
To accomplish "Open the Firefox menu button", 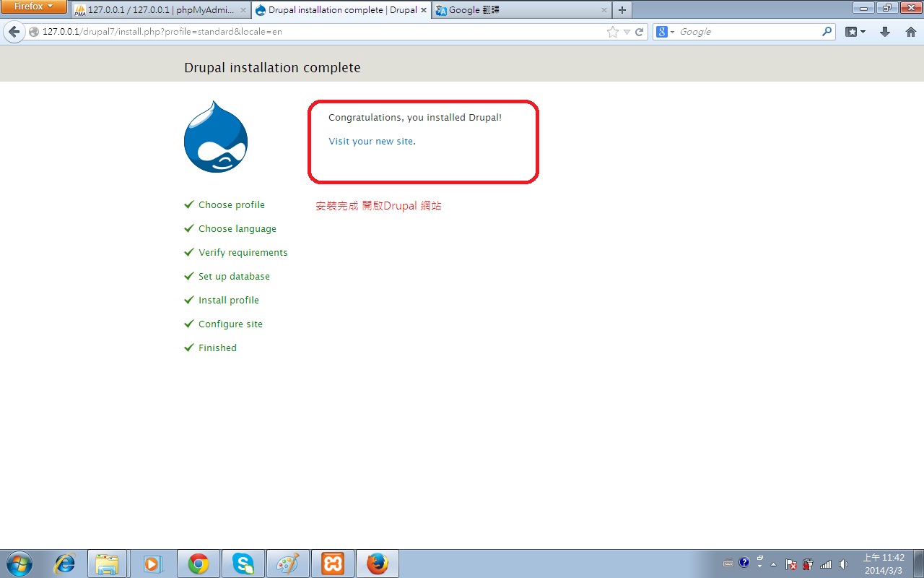I will [x=34, y=7].
